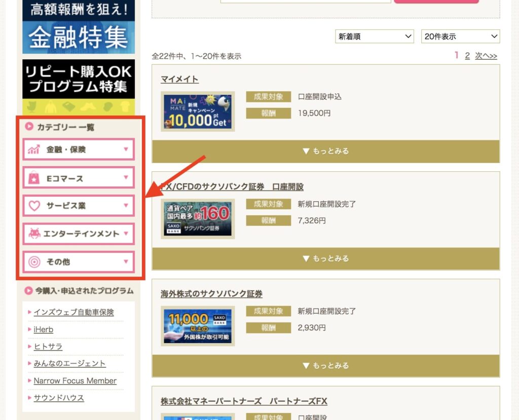The image size is (519, 420).
Task: Click the 19,500円 reward value
Action: (x=314, y=113)
